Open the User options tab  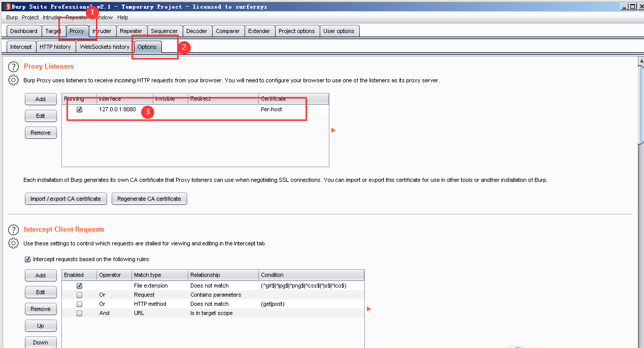point(339,31)
